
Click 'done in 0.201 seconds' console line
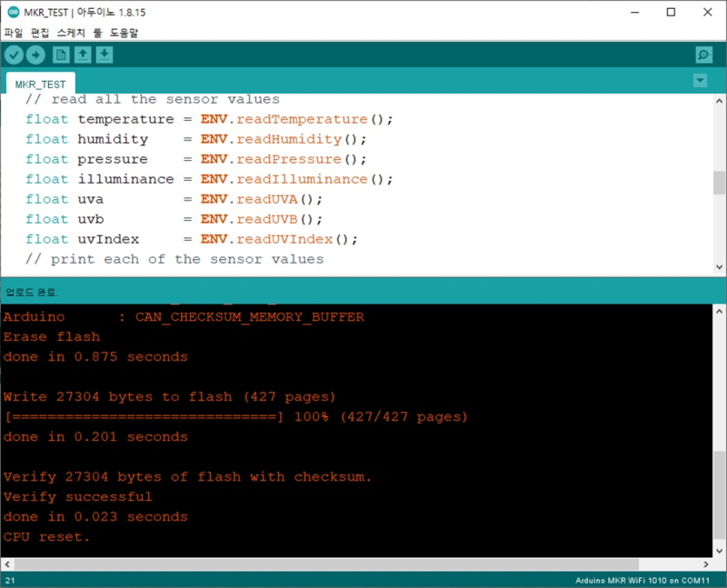point(95,436)
